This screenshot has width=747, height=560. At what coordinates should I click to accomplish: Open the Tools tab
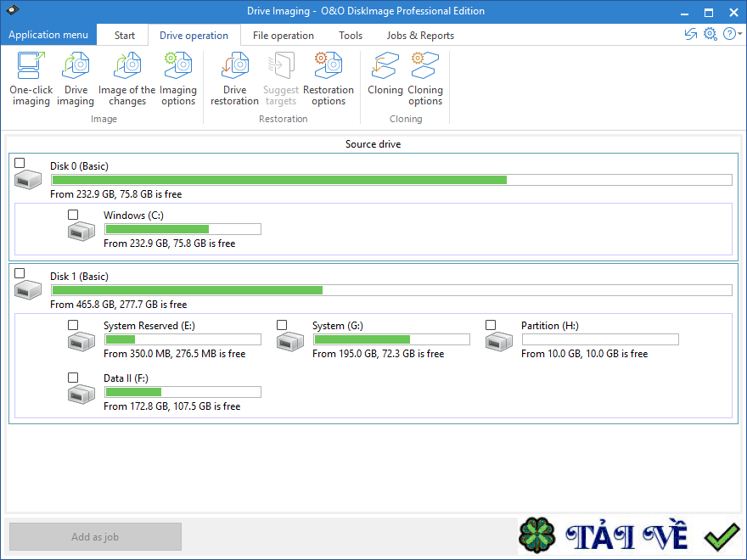point(351,36)
